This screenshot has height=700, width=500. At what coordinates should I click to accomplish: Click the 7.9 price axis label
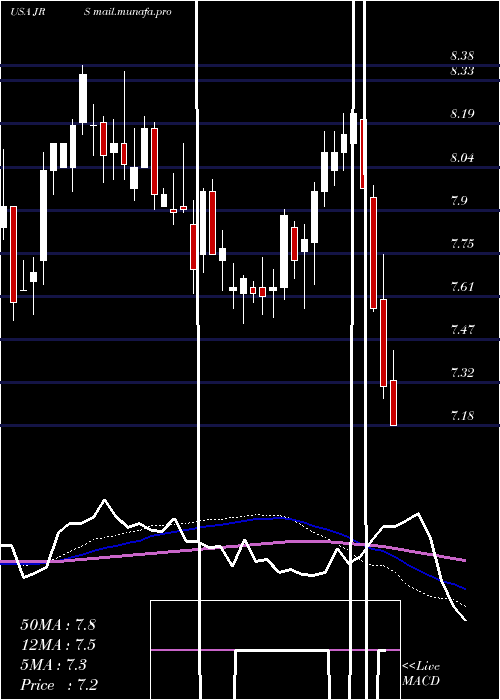(x=459, y=200)
